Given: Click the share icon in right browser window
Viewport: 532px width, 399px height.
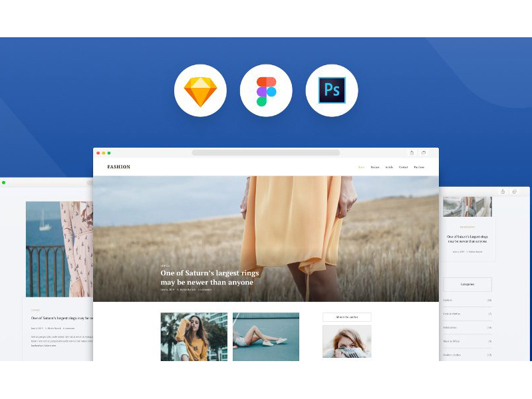Looking at the screenshot, I should 503,192.
